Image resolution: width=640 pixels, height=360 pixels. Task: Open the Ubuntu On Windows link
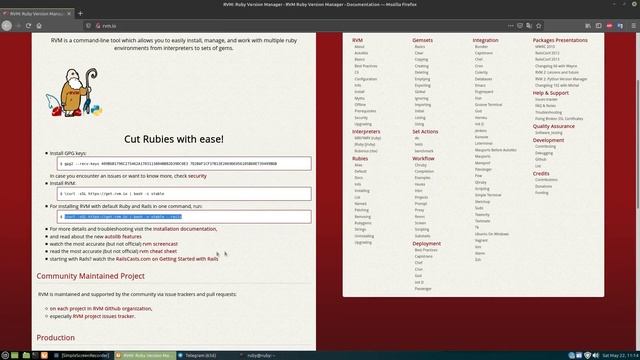point(491,234)
